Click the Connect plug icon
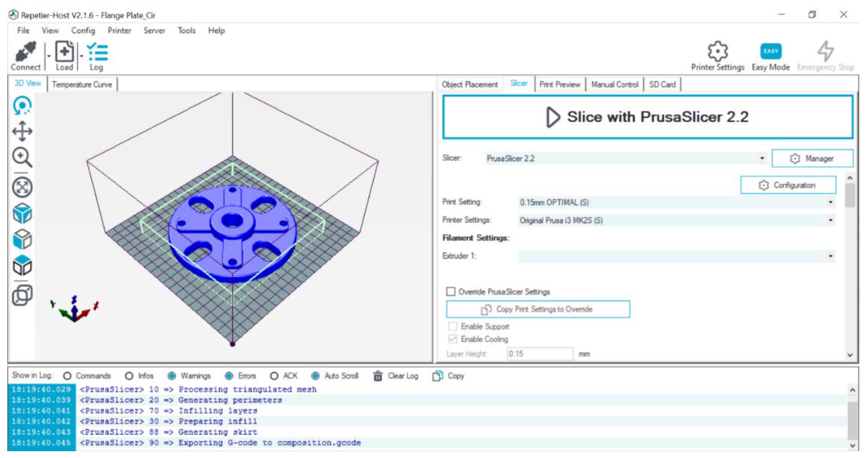868x458 pixels. point(26,52)
